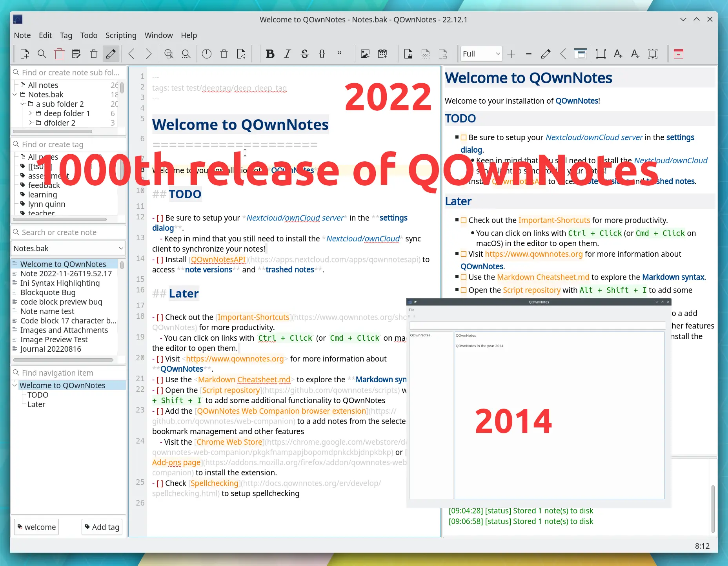Open the Todo menu

point(89,35)
